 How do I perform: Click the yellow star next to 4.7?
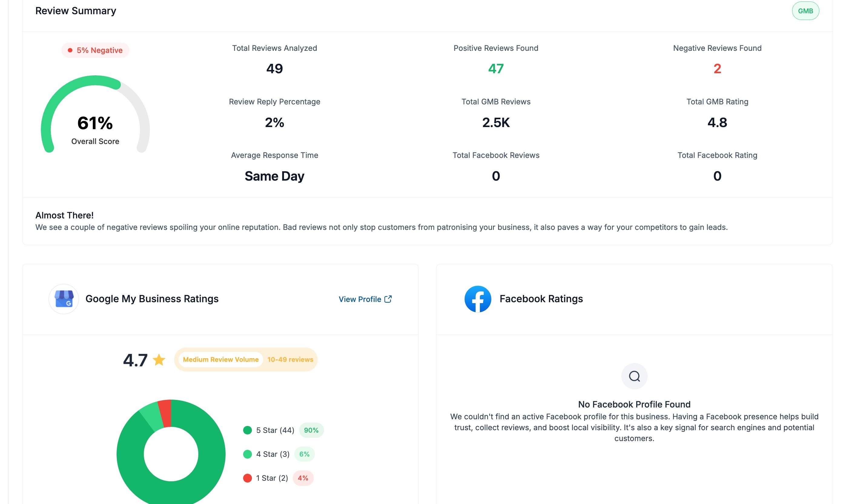coord(159,360)
